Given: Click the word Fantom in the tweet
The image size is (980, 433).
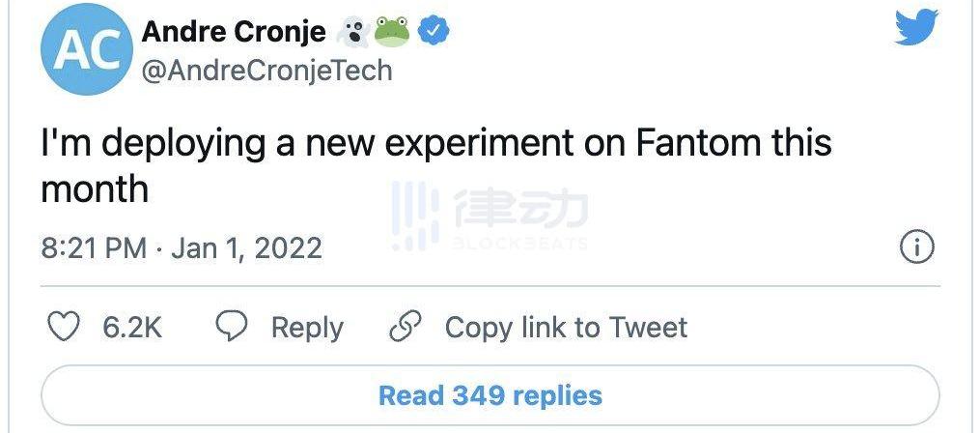Looking at the screenshot, I should 687,143.
